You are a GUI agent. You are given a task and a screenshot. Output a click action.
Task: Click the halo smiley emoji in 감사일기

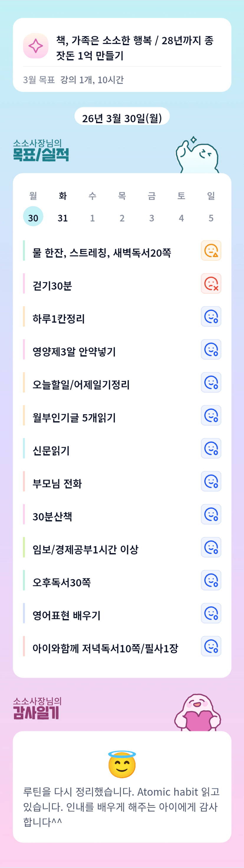pos(122,765)
